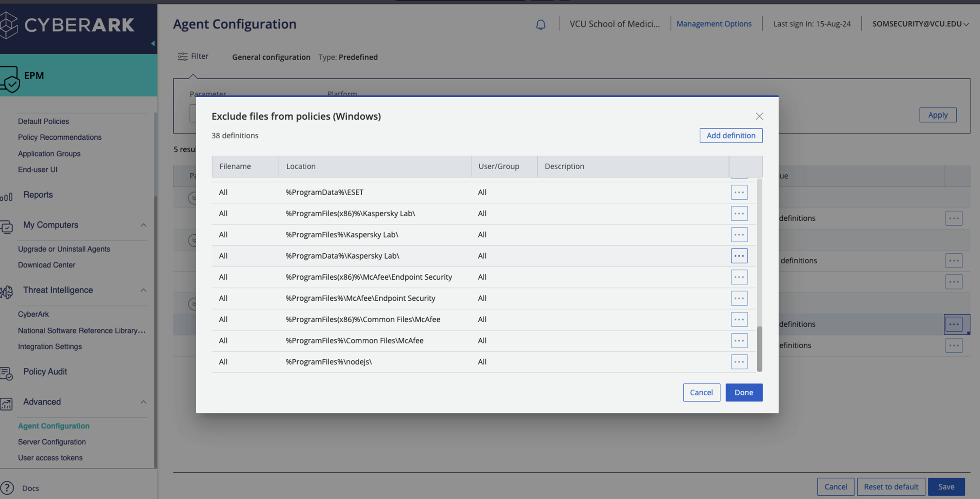Open options for %ProgramFiles(x86)%\Kaspersky Lab\ row

pos(739,213)
